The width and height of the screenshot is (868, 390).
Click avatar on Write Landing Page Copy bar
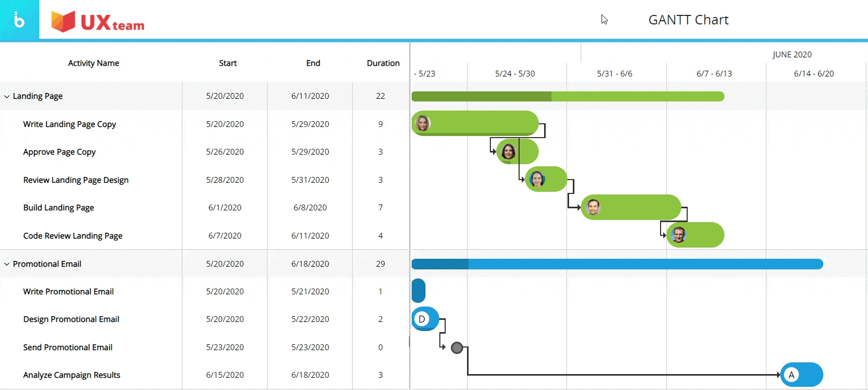pos(423,123)
